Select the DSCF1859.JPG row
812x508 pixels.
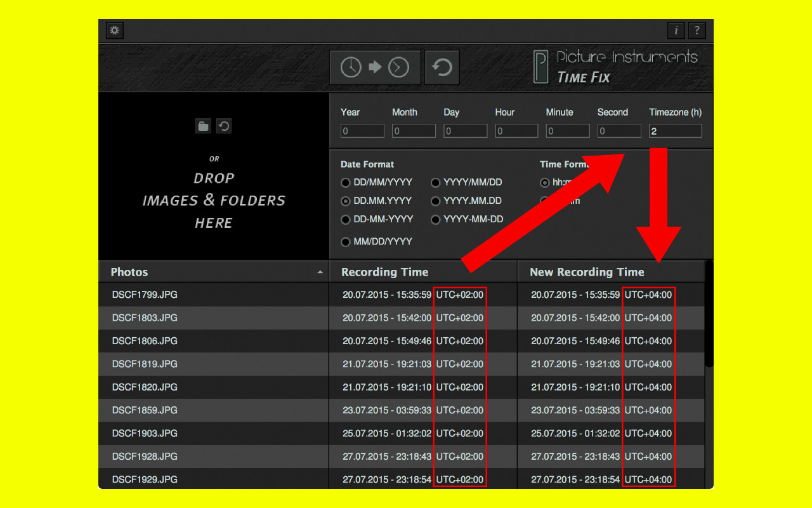(402, 410)
